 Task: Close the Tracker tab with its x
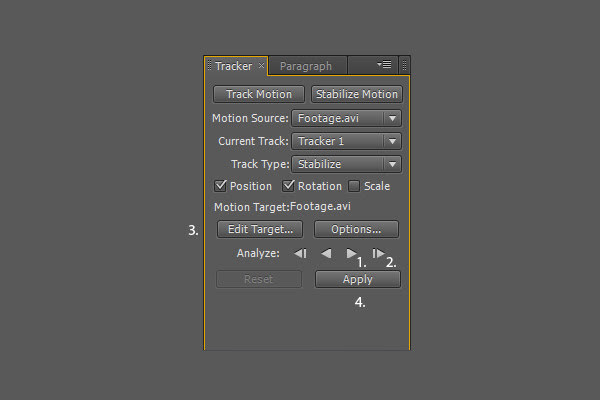[261, 65]
